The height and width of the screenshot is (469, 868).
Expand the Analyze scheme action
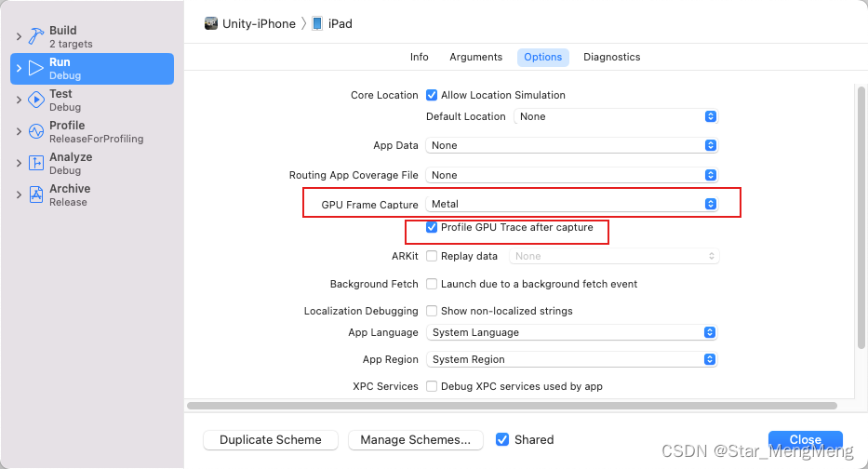(19, 163)
